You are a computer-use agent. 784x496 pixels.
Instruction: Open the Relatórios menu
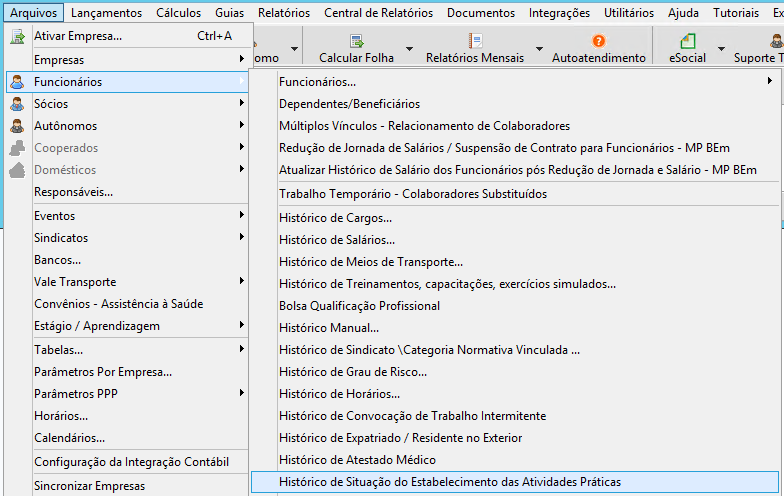[x=284, y=12]
